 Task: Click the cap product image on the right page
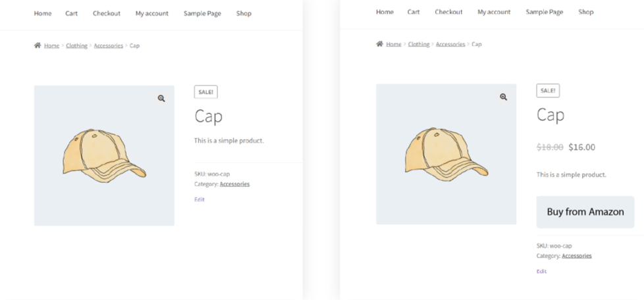446,155
